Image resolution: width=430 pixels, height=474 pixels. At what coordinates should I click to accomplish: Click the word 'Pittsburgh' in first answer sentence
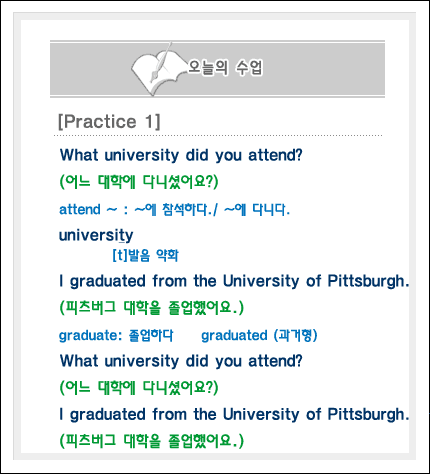[368, 281]
